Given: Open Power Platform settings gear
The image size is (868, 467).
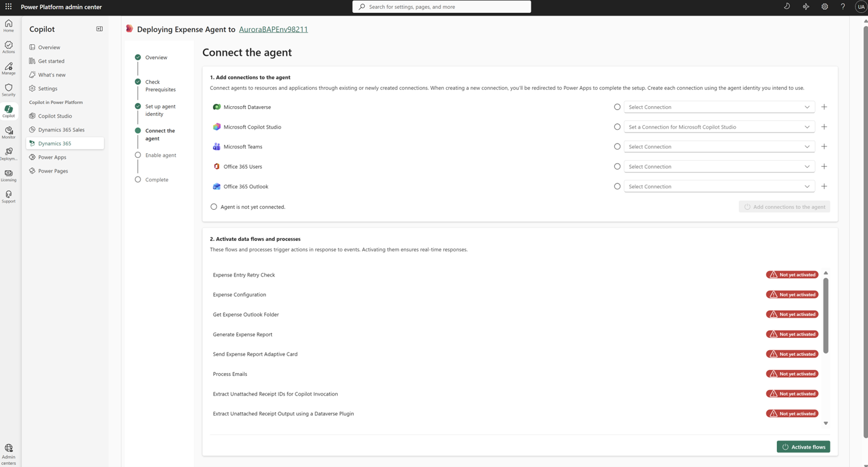Looking at the screenshot, I should (824, 6).
